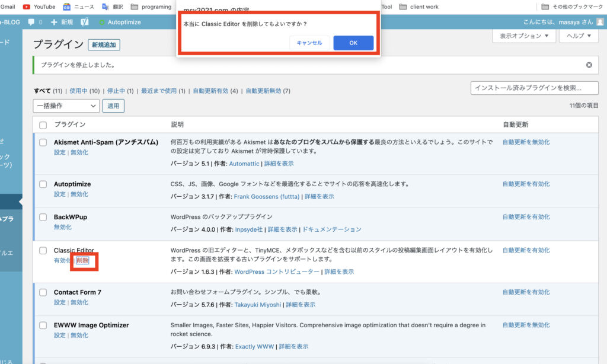
Task: Open the Inpsyde社 author link
Action: pos(248,229)
